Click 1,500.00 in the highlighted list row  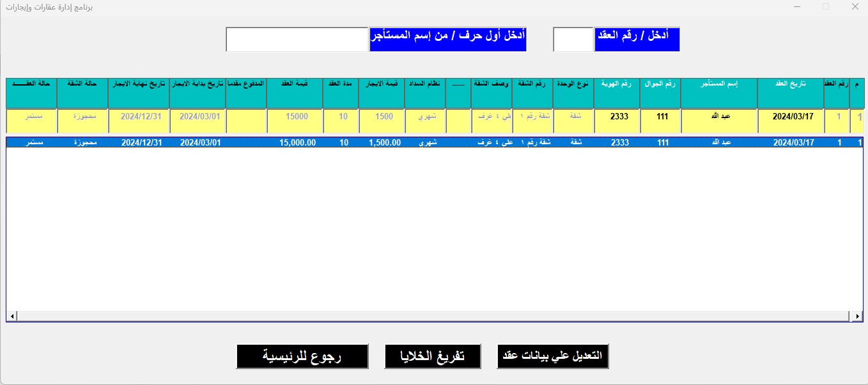(x=385, y=143)
